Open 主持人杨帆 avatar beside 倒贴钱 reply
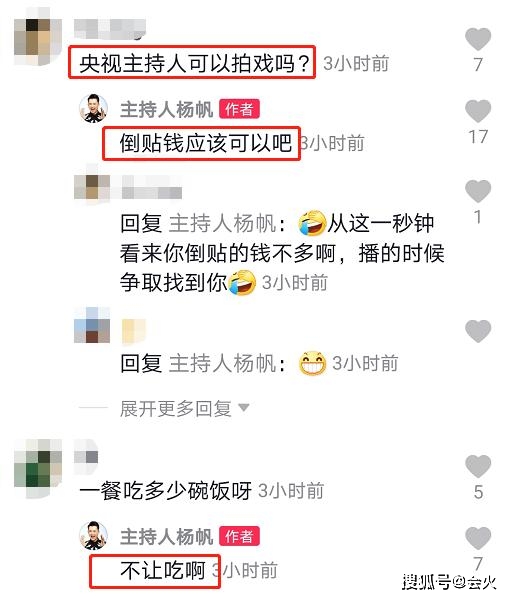The width and height of the screenshot is (511, 599). pyautogui.click(x=93, y=108)
